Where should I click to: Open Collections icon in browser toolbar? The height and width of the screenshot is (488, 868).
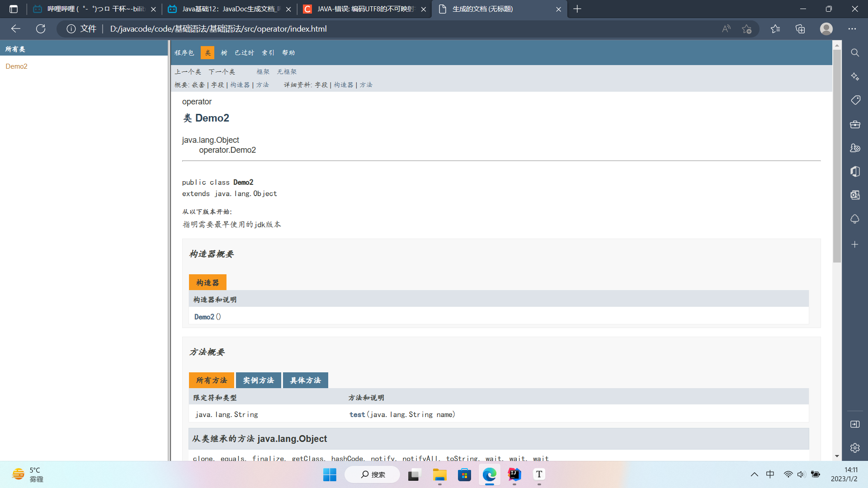point(800,29)
